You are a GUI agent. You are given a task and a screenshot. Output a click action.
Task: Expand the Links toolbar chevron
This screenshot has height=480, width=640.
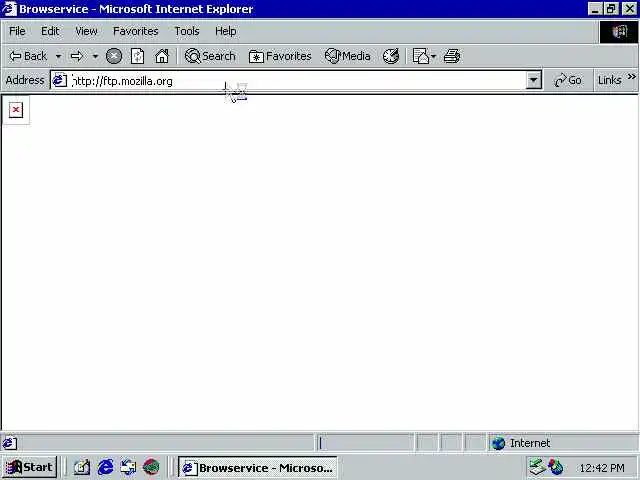632,77
